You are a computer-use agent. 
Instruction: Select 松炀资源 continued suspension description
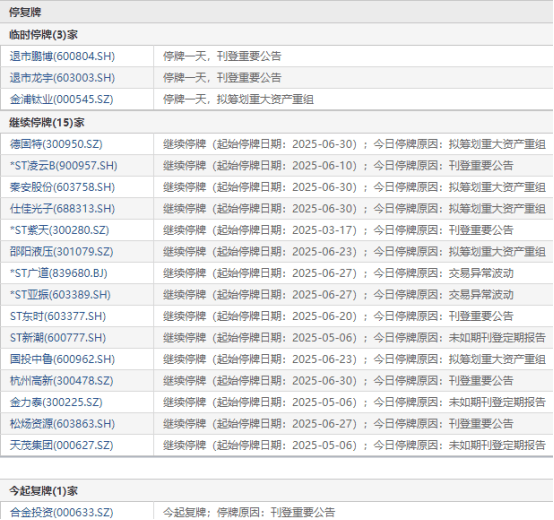(338, 424)
